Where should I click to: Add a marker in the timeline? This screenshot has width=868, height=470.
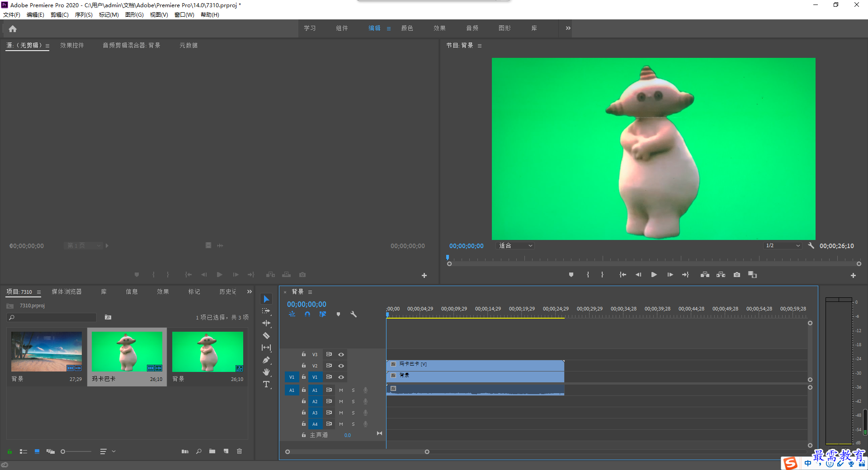pyautogui.click(x=338, y=314)
